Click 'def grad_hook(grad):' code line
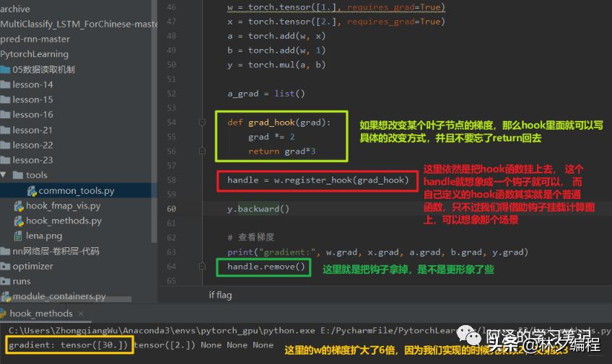Viewport: 612px width, 364px height. tap(279, 123)
